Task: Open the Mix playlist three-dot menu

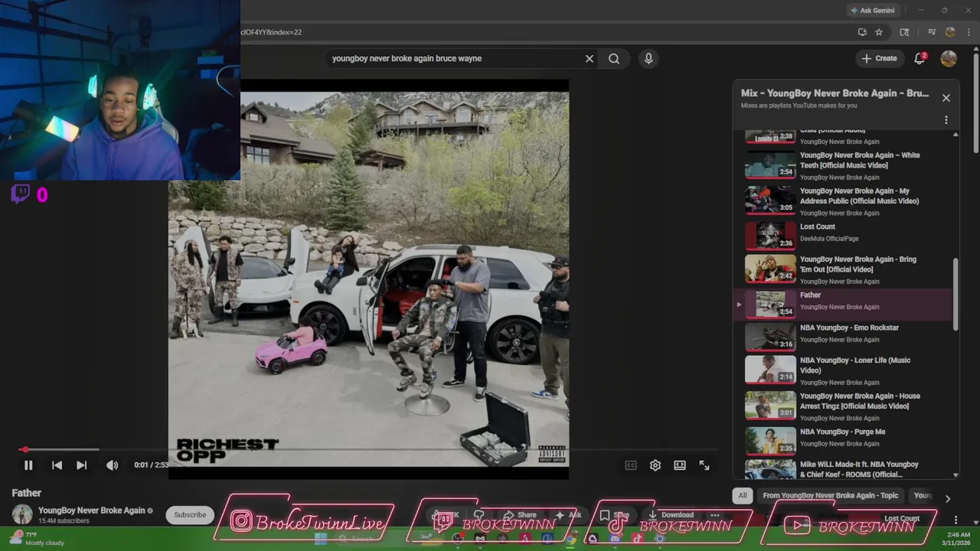Action: [x=946, y=120]
